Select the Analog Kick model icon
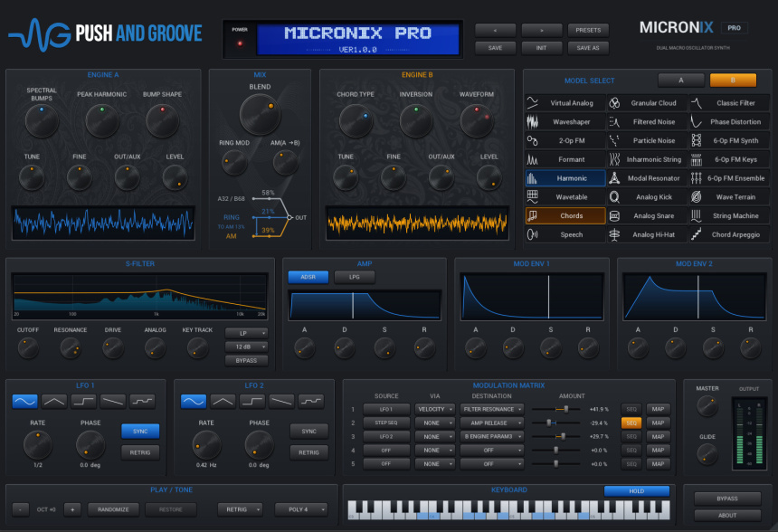This screenshot has height=532, width=778. click(614, 197)
